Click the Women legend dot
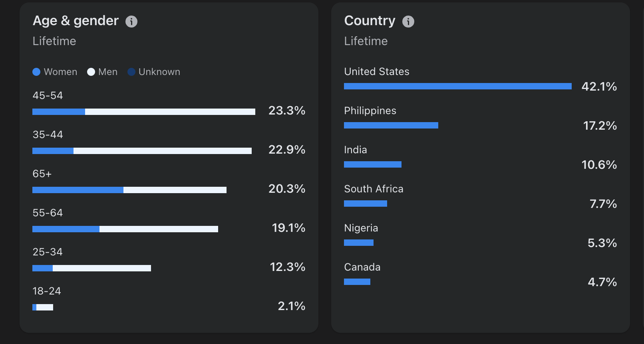 36,72
